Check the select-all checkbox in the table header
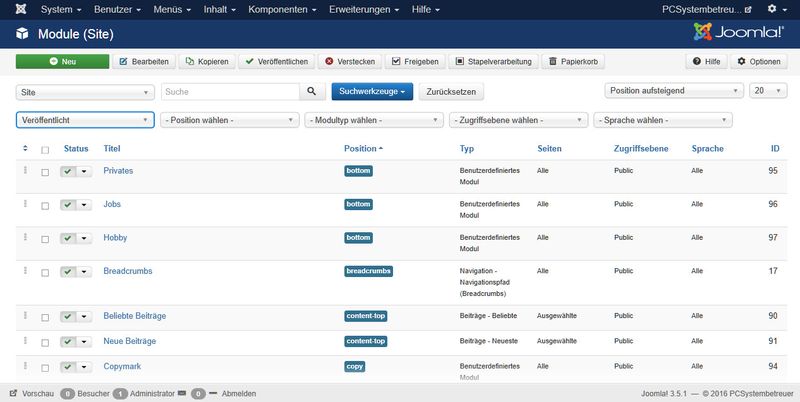The height and width of the screenshot is (402, 800). 45,150
